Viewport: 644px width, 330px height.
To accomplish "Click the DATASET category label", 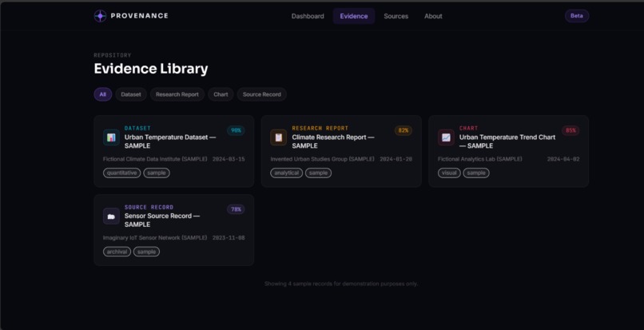I will pyautogui.click(x=137, y=128).
